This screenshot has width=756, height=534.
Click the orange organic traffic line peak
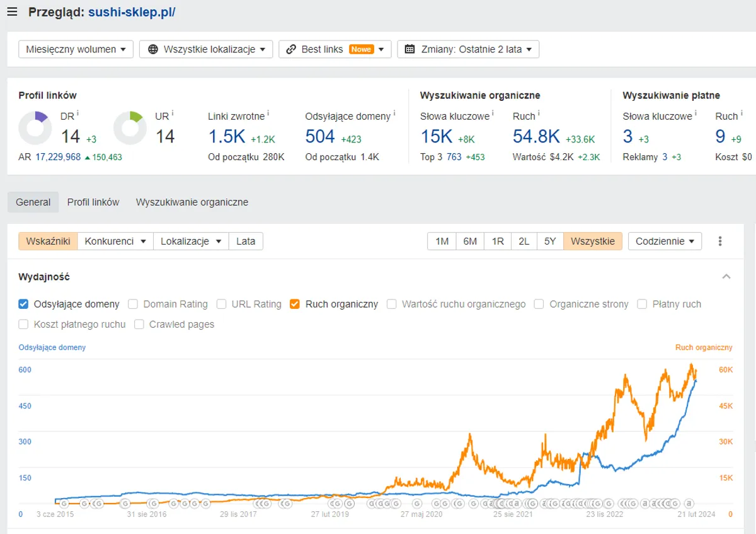coord(692,365)
